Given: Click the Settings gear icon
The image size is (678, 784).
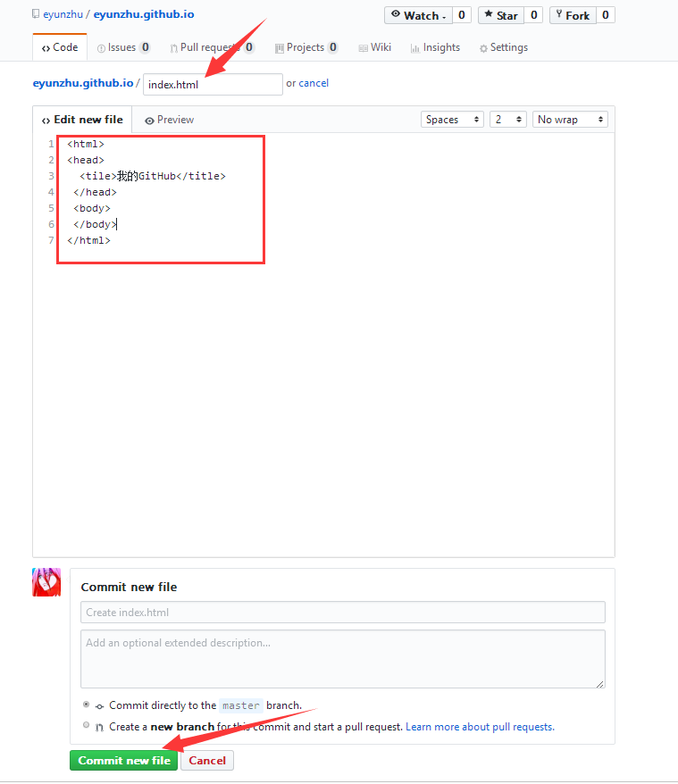Looking at the screenshot, I should tap(483, 48).
